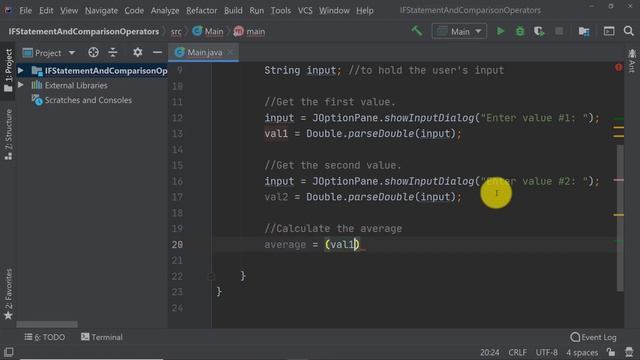Click the cursor position 20:24 indicator

[489, 352]
